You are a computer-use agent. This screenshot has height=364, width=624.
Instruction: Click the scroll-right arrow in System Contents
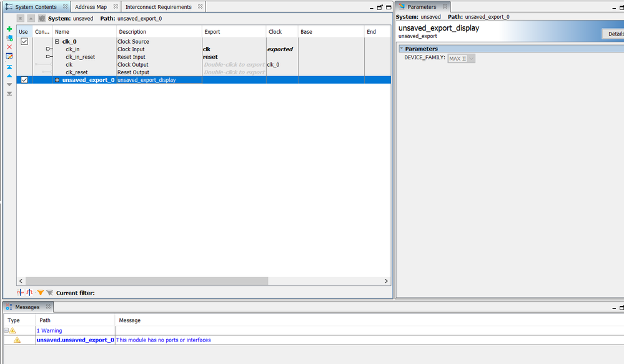click(386, 281)
